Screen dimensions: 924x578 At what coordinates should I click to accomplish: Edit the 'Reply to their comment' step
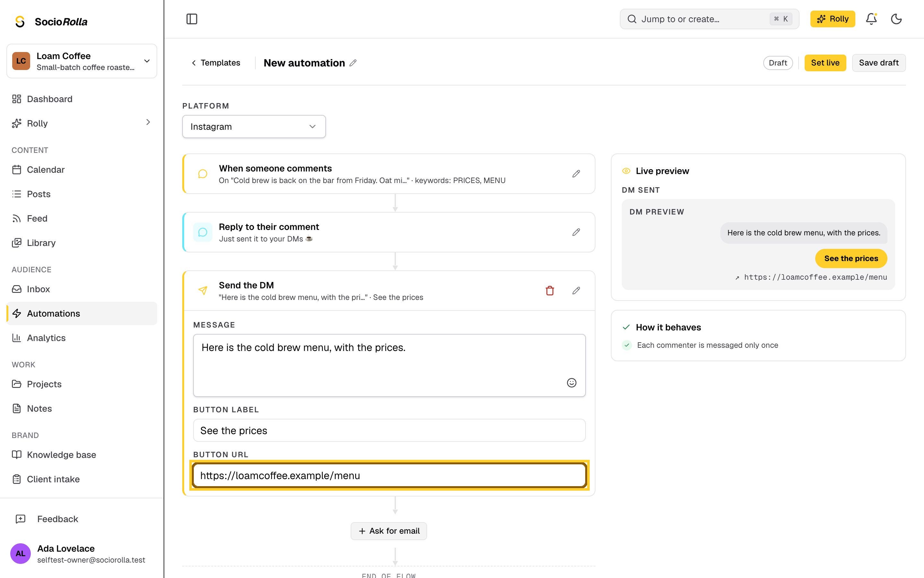[576, 232]
